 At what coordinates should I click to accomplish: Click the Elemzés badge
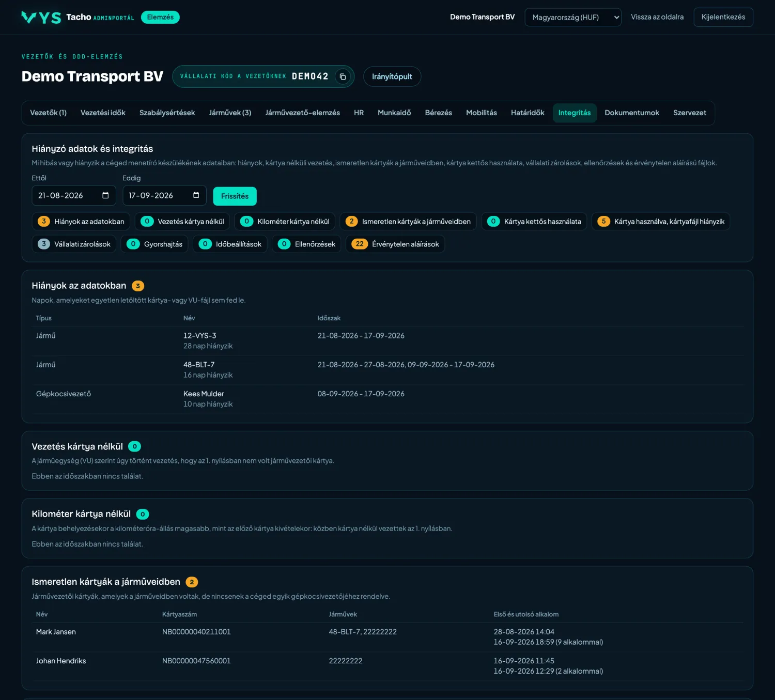(160, 17)
